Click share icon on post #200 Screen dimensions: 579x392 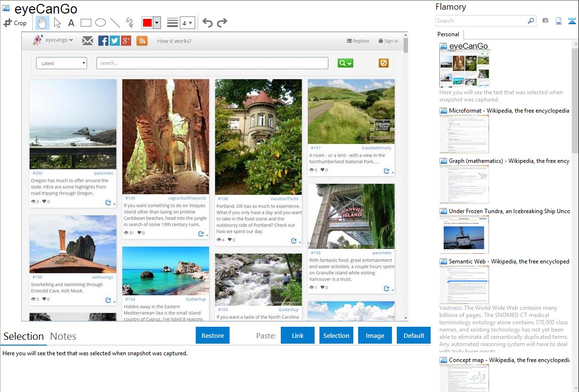pos(108,203)
